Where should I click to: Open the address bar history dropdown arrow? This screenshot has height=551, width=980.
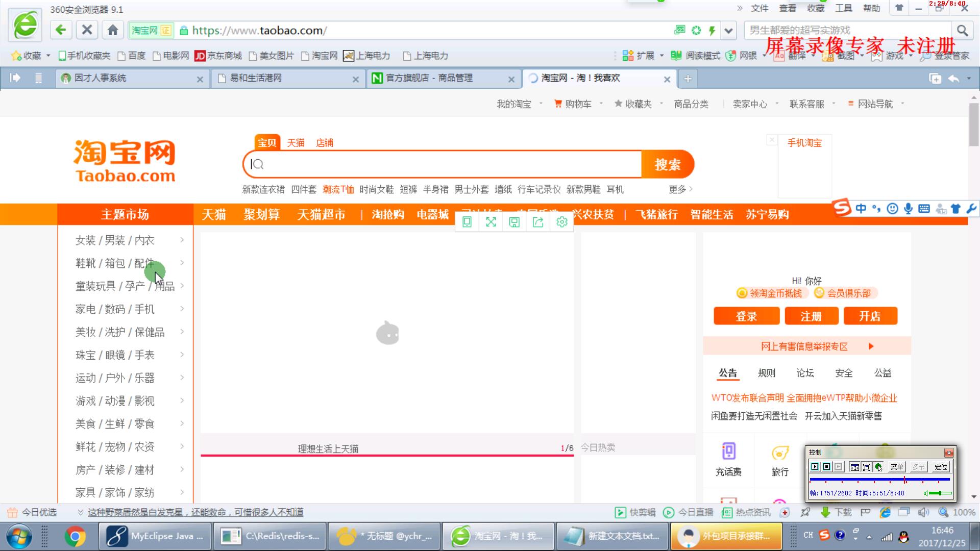tap(728, 31)
